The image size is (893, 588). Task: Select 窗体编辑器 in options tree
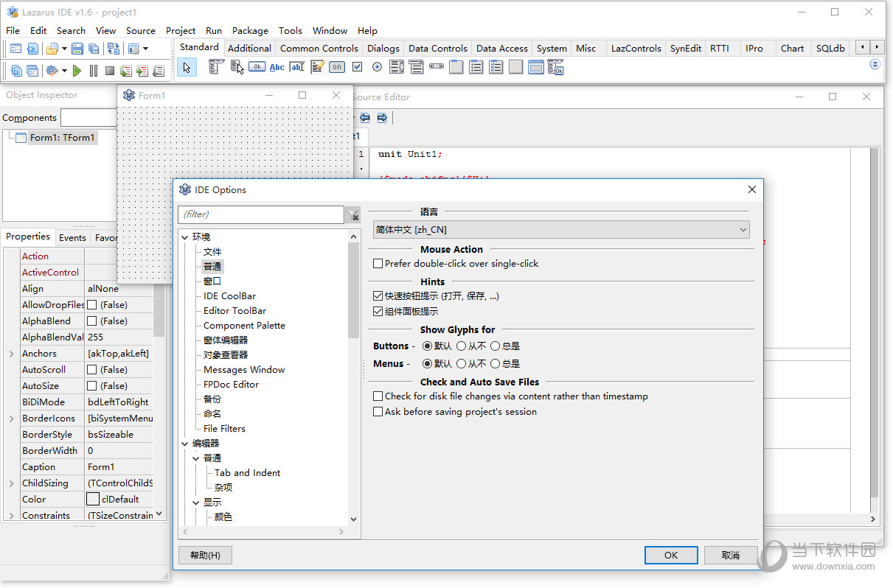226,340
